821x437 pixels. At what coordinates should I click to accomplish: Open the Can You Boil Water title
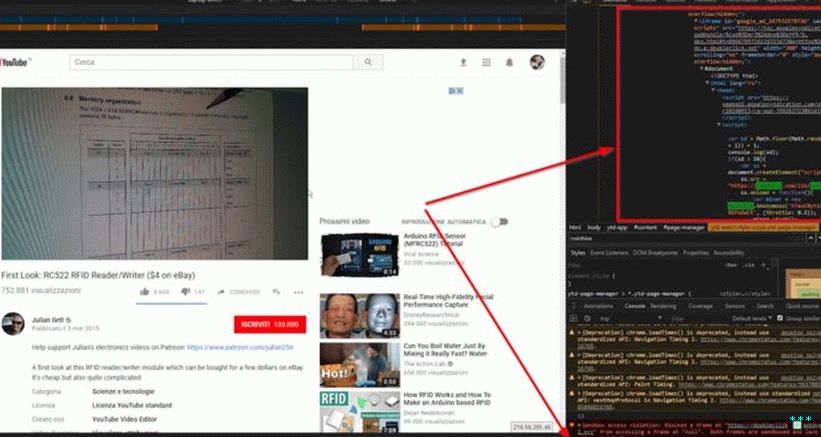tap(446, 350)
